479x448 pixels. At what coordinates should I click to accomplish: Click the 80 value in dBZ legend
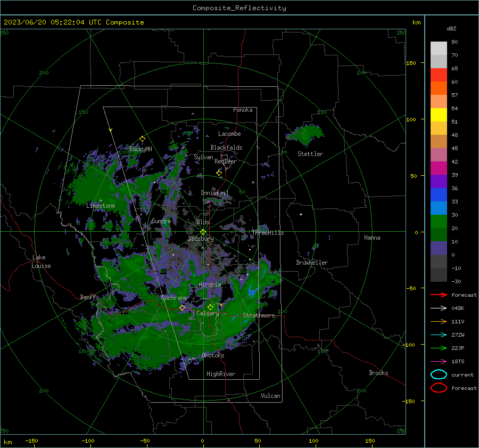tap(455, 42)
